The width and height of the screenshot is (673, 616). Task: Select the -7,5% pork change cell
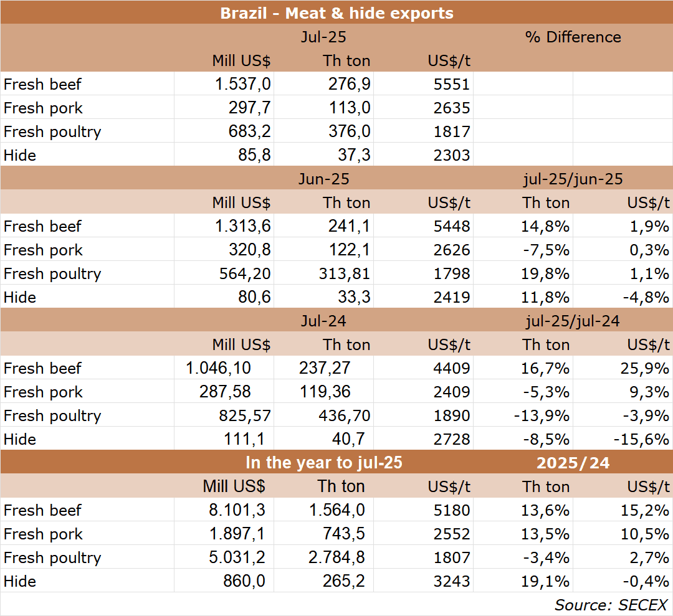pos(547,250)
